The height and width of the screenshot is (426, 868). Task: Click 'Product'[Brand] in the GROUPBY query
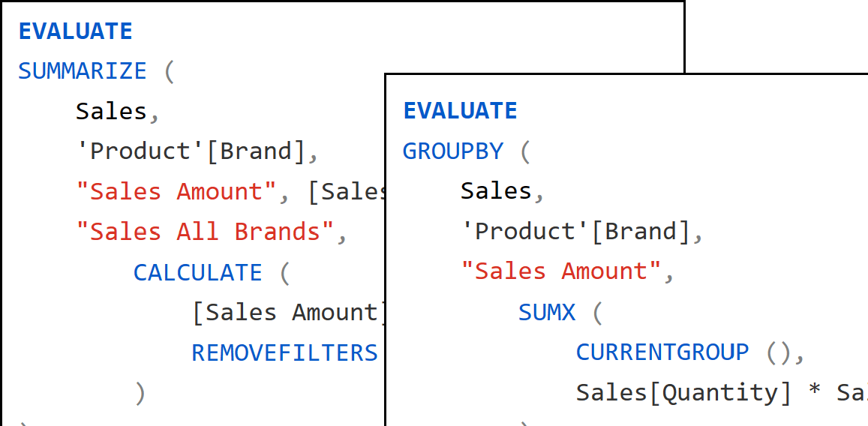point(575,232)
